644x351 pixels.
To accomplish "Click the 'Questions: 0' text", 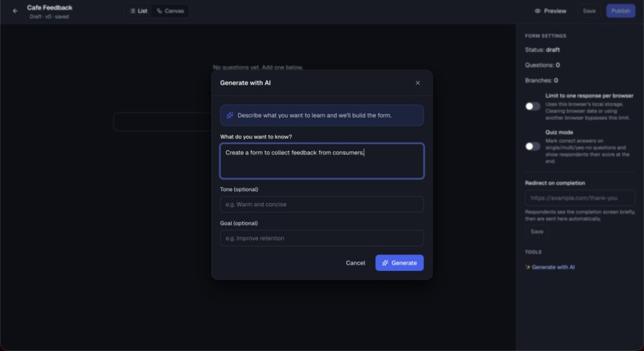I will click(x=543, y=65).
